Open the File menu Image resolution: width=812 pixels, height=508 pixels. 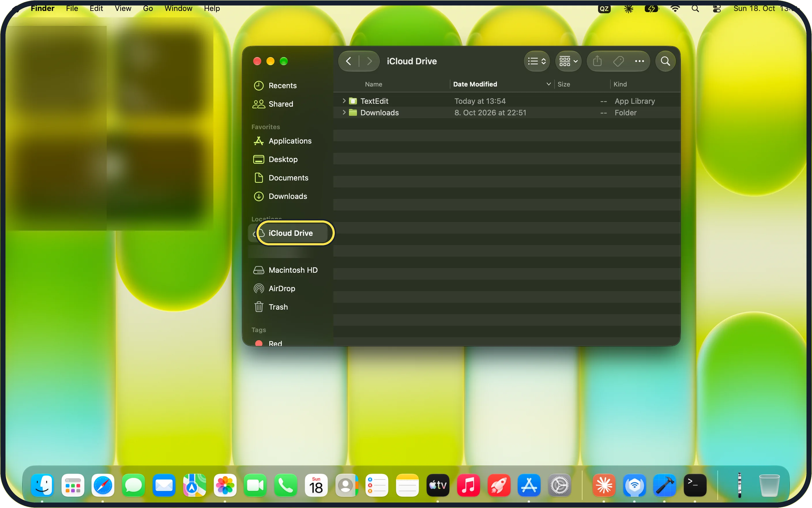pyautogui.click(x=72, y=8)
